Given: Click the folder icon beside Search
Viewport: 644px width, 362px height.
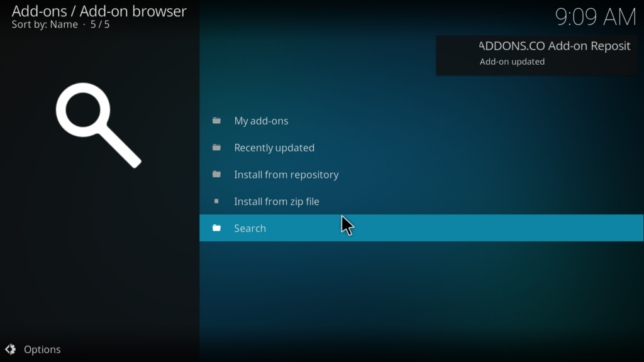Looking at the screenshot, I should pyautogui.click(x=216, y=228).
